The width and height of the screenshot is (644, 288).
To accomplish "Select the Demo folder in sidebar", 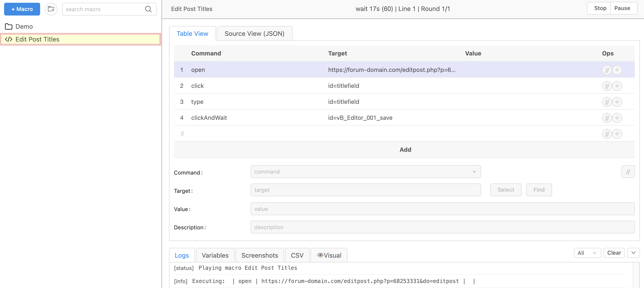I will pos(80,26).
